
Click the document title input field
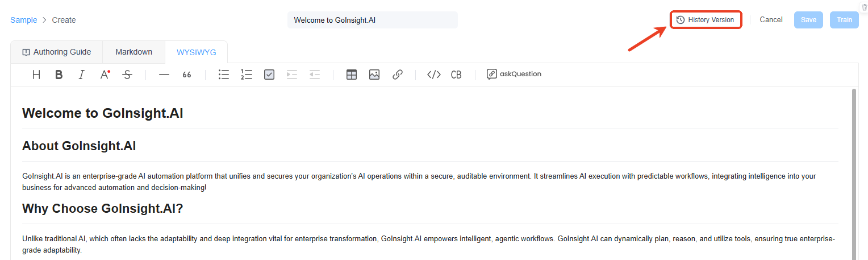[372, 20]
